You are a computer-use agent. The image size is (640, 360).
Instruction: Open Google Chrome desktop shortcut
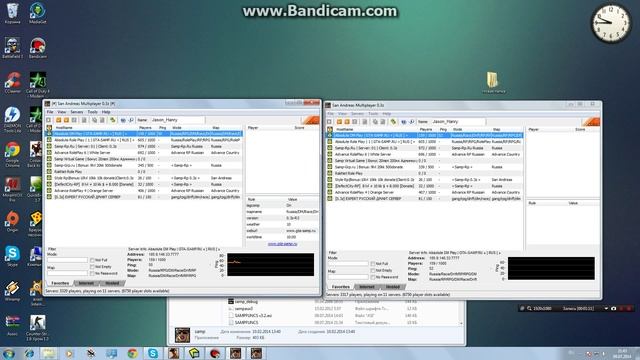coord(12,154)
